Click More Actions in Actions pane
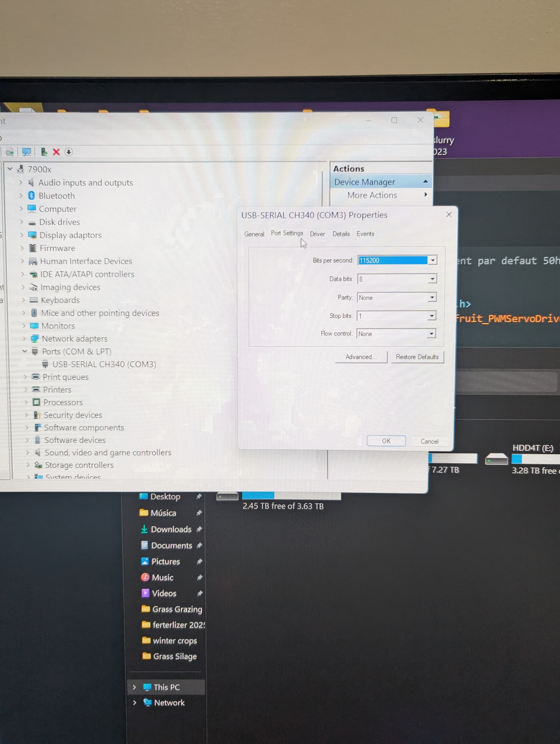Image resolution: width=560 pixels, height=744 pixels. [x=372, y=195]
